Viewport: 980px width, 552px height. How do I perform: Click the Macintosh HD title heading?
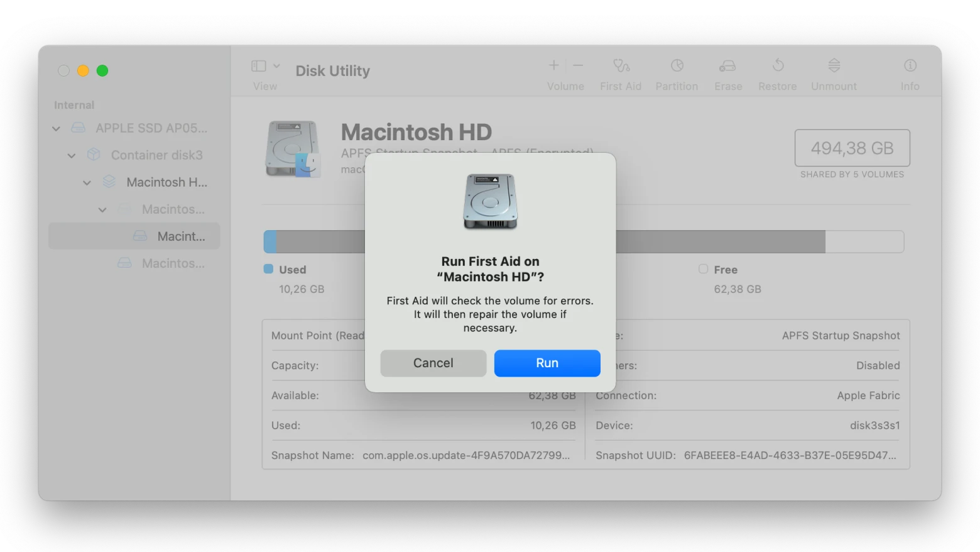tap(416, 133)
